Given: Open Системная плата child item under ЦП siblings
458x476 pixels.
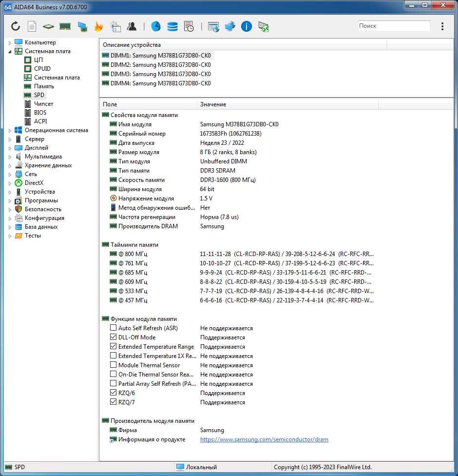Looking at the screenshot, I should [57, 78].
